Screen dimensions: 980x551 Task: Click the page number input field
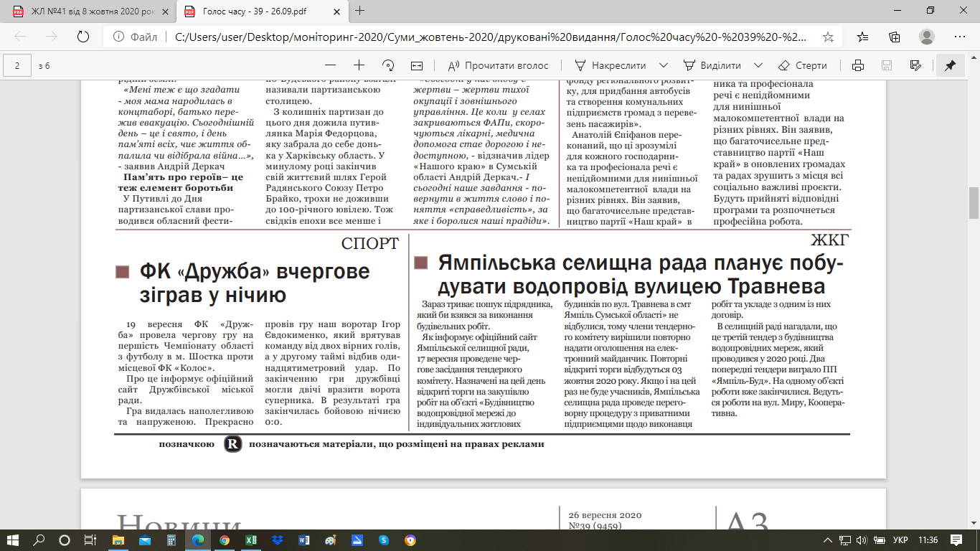point(17,65)
